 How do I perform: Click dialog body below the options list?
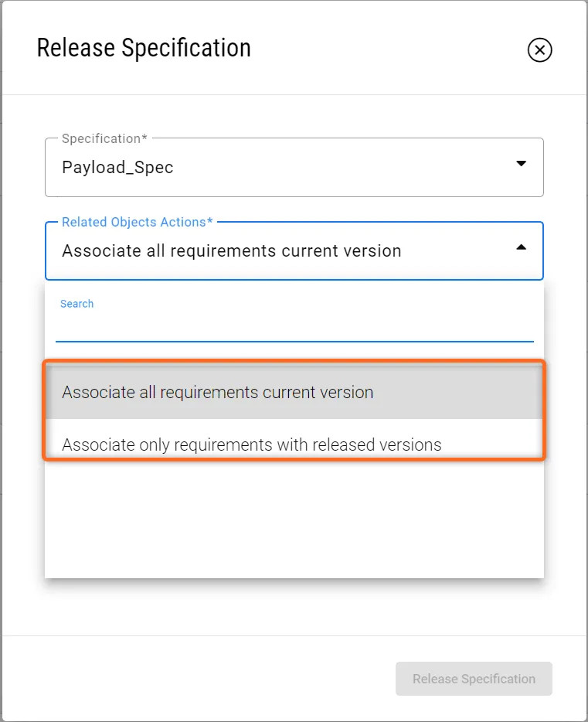(294, 607)
